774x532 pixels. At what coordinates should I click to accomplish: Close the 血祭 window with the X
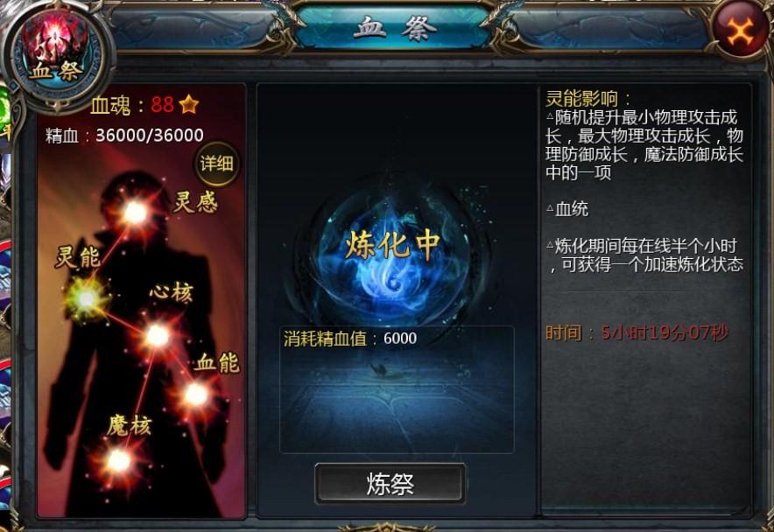click(x=741, y=31)
